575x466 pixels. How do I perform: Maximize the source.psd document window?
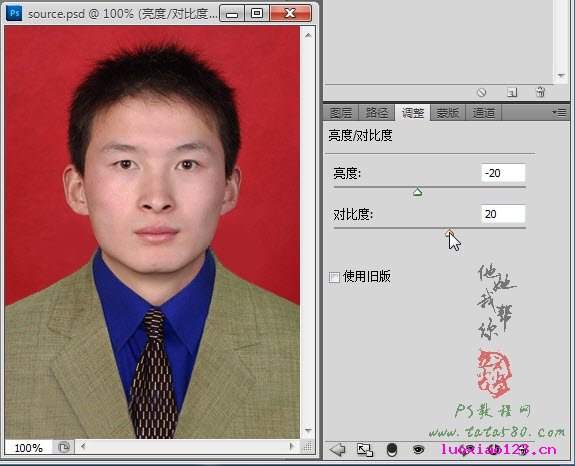257,14
